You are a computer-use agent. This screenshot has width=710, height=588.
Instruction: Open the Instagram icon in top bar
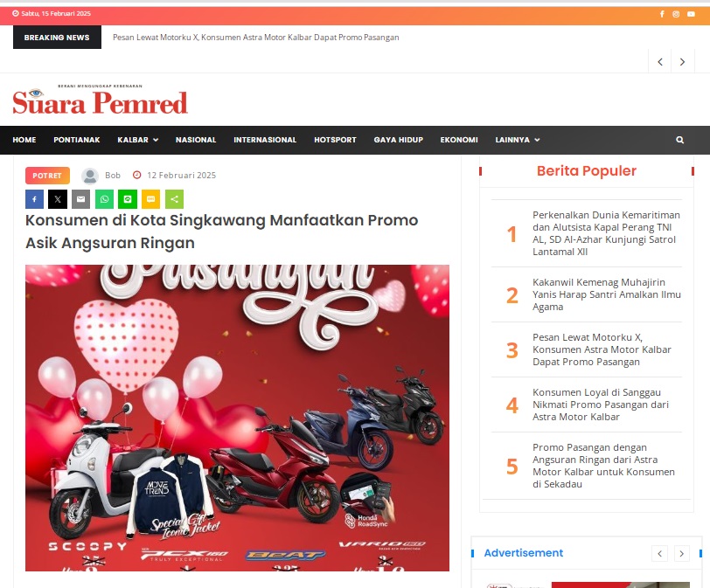click(x=676, y=14)
